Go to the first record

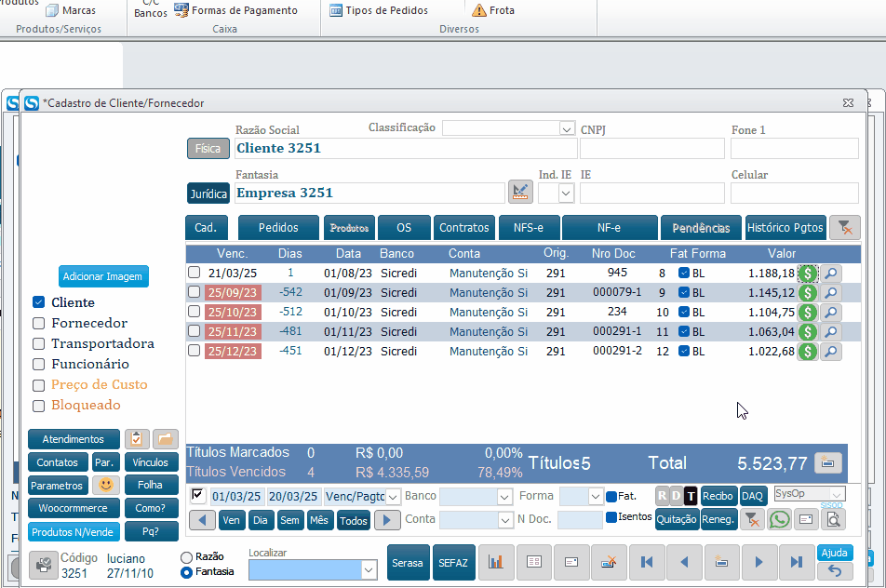[x=647, y=562]
